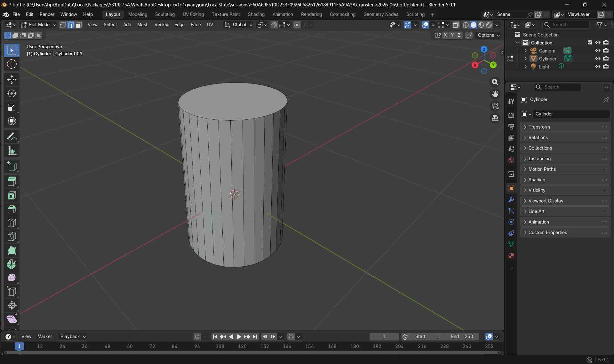The width and height of the screenshot is (614, 364).
Task: Expand the Camera item in the outliner
Action: coord(525,51)
